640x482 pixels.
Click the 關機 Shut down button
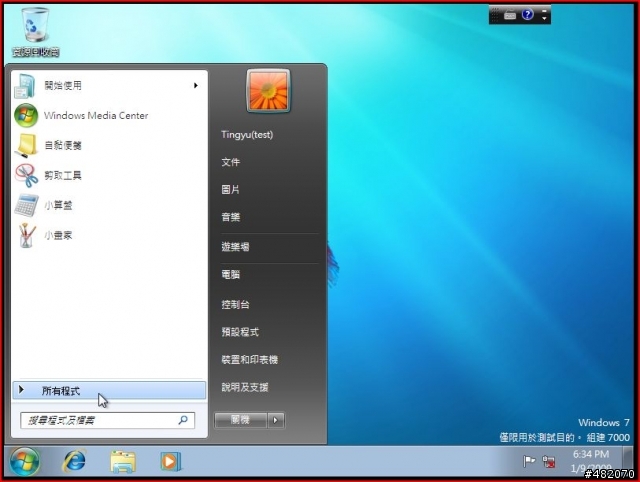pyautogui.click(x=240, y=420)
